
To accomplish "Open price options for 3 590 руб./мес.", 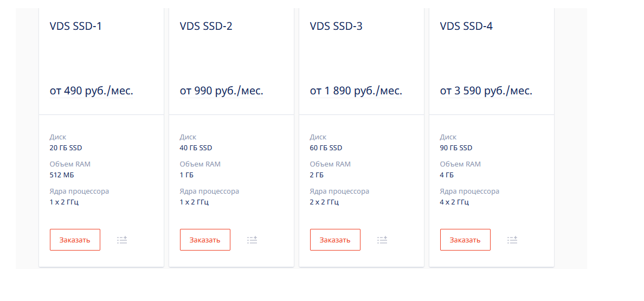I will 486,91.
